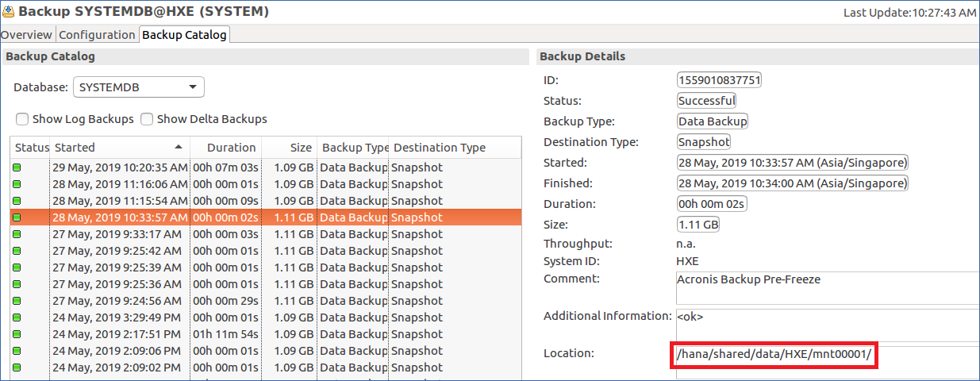Switch to the Configuration tab
The width and height of the screenshot is (980, 381).
pyautogui.click(x=97, y=35)
